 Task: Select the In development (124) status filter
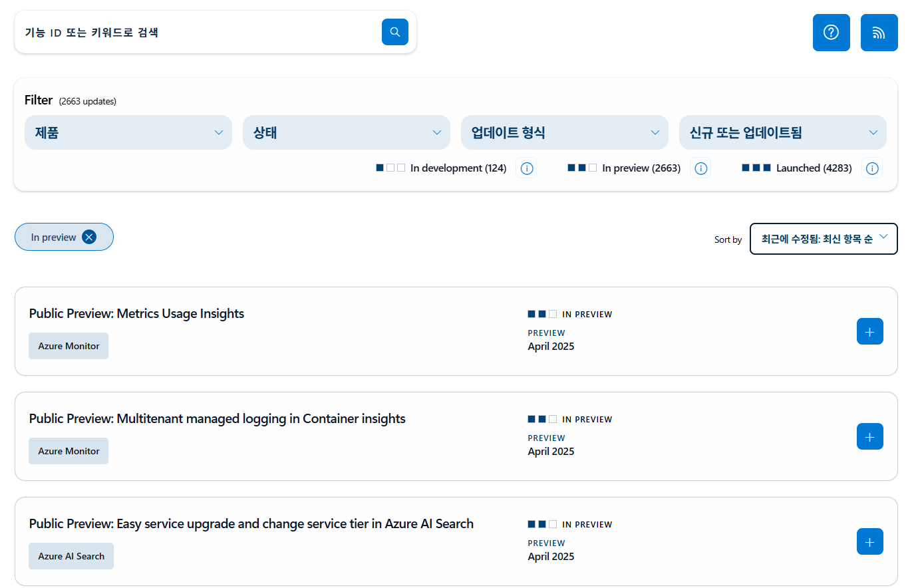(442, 168)
